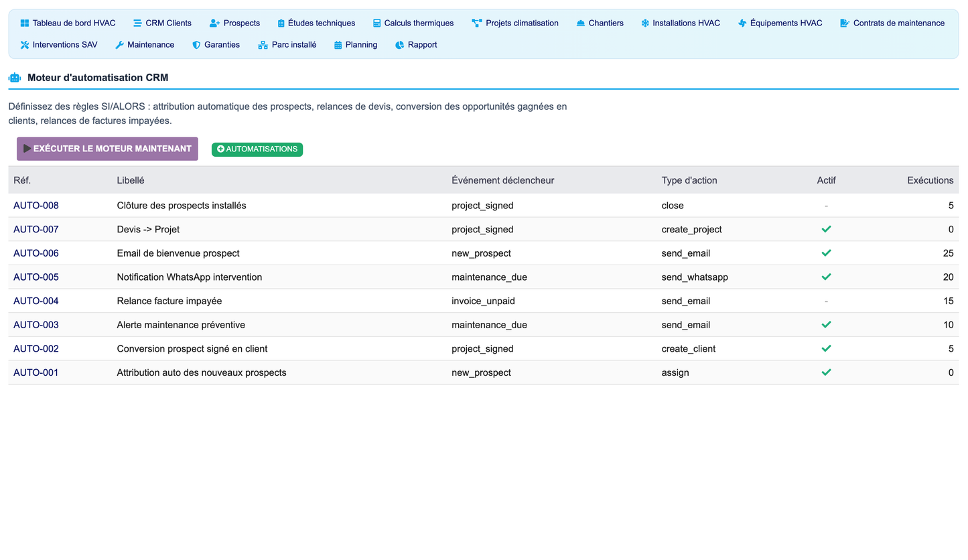Select the "Relance facture impayée" label

click(x=169, y=301)
